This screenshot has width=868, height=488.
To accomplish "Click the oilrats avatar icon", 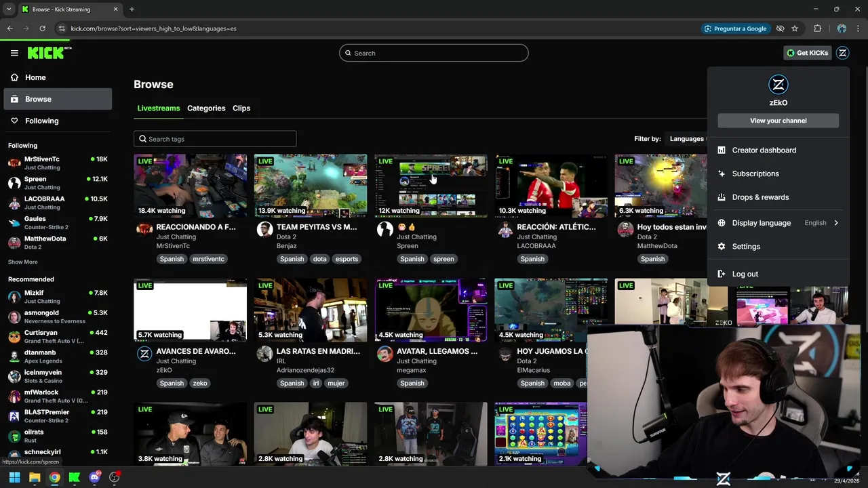I will (x=14, y=436).
